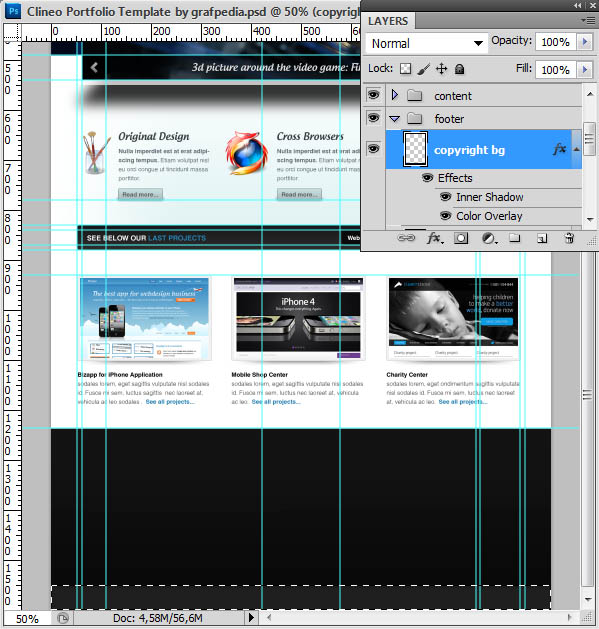Viewport: 599px width, 629px height.
Task: Lock layer position
Action: click(x=441, y=69)
